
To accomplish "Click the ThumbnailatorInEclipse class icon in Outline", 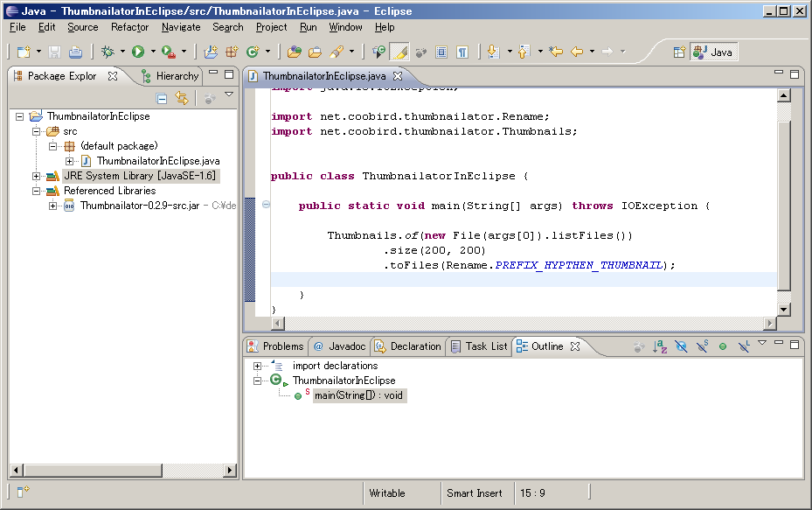I will point(276,381).
